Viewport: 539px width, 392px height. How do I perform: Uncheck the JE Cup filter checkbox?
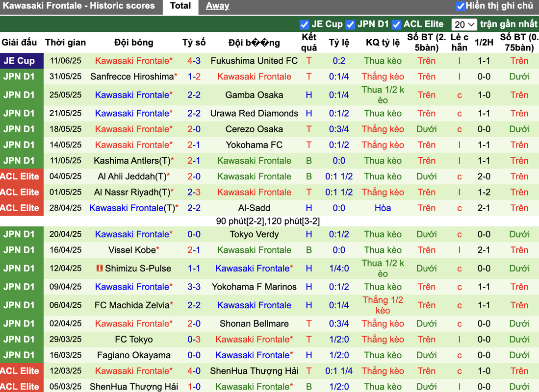point(304,24)
